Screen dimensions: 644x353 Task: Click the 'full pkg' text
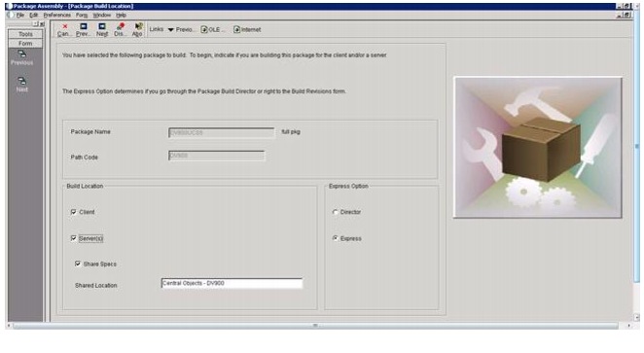click(291, 131)
